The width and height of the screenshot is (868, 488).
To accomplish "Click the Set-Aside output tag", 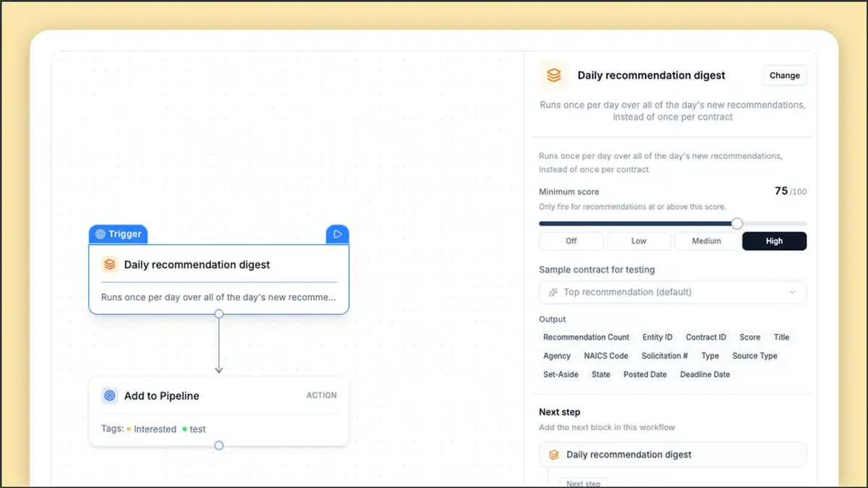I will pyautogui.click(x=561, y=374).
